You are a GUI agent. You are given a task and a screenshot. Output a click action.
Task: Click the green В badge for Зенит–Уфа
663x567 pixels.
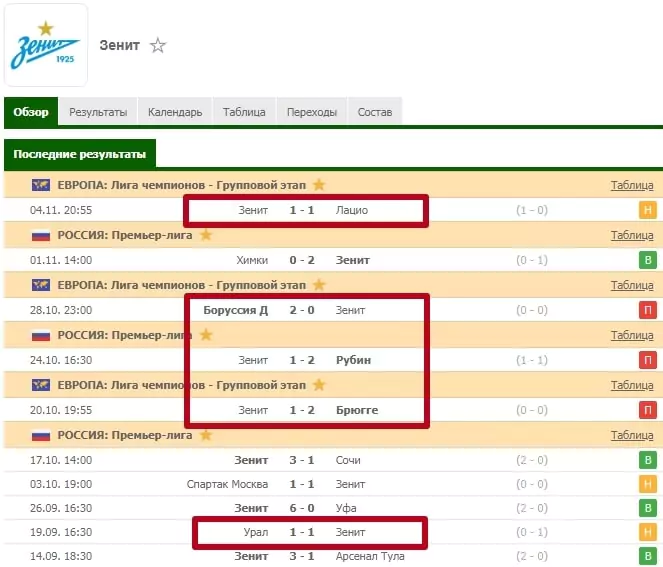click(x=648, y=508)
